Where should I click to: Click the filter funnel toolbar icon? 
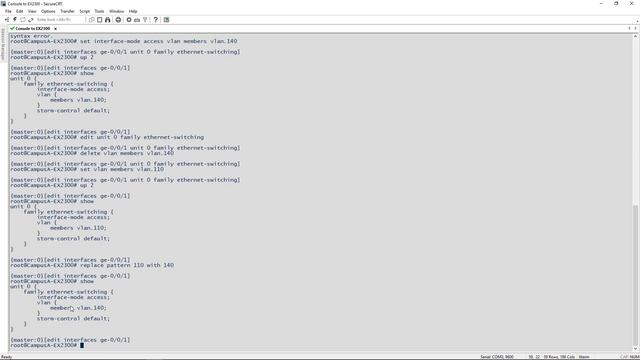click(x=145, y=20)
